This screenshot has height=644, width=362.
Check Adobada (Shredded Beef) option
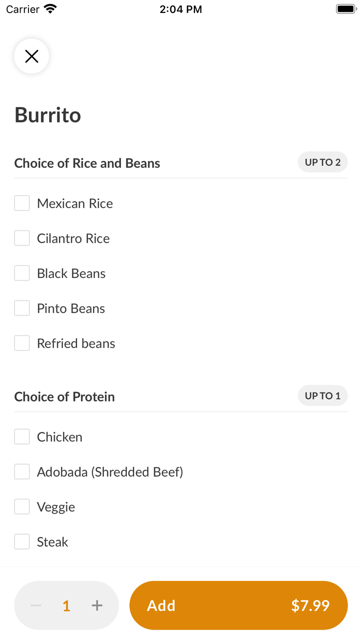(x=22, y=472)
